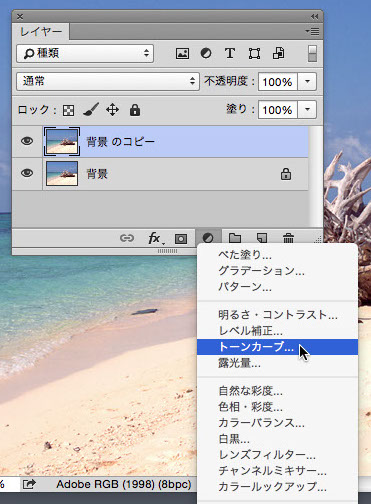371x504 pixels.
Task: Click the panel bottom resize grip
Action: point(167,251)
